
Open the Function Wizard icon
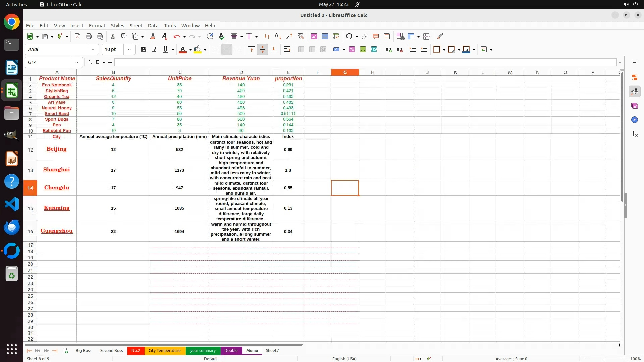[x=90, y=62]
